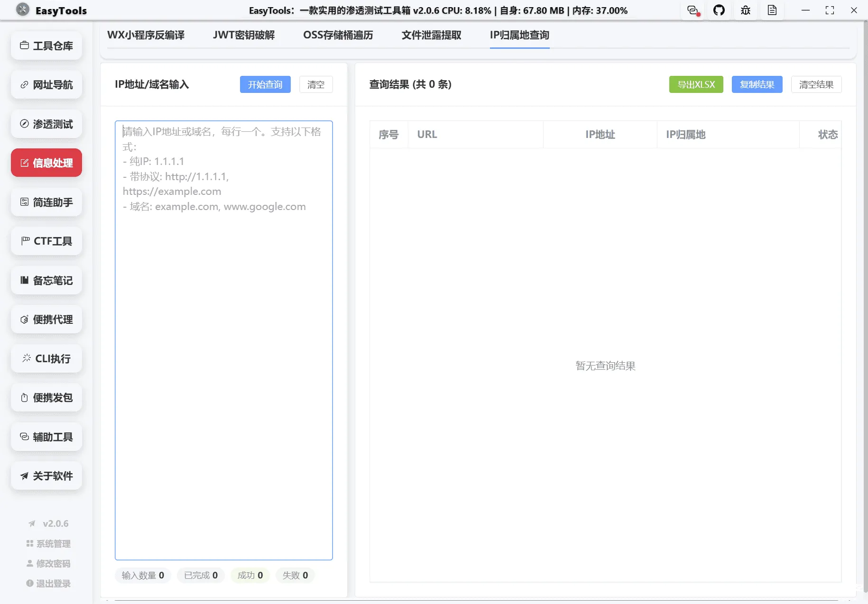Open the 渗透测试 panel
The width and height of the screenshot is (868, 604).
[x=46, y=124]
